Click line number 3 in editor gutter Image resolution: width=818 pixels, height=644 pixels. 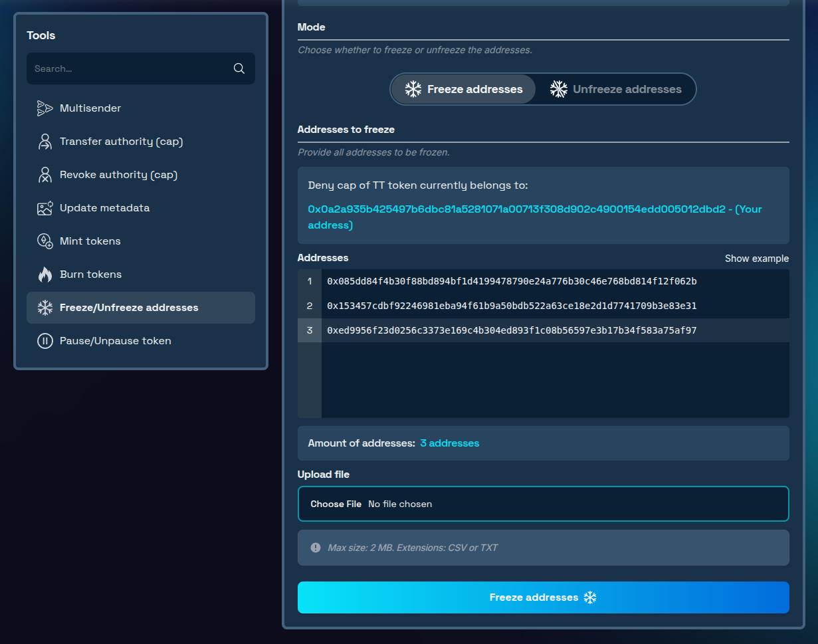point(310,330)
